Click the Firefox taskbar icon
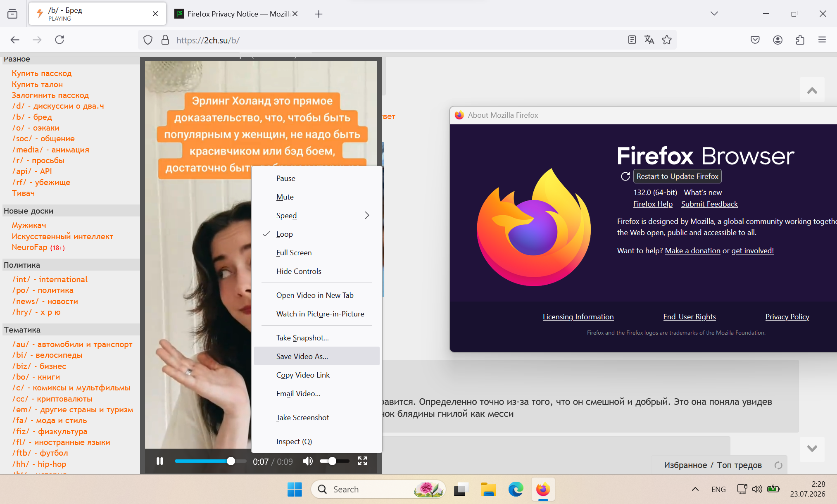 [x=543, y=490]
